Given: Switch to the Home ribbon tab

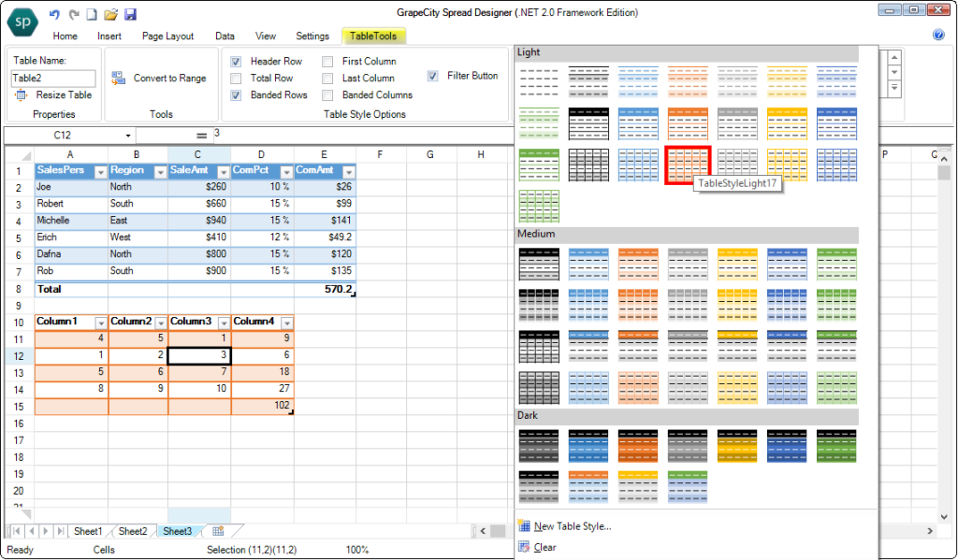Looking at the screenshot, I should 65,36.
